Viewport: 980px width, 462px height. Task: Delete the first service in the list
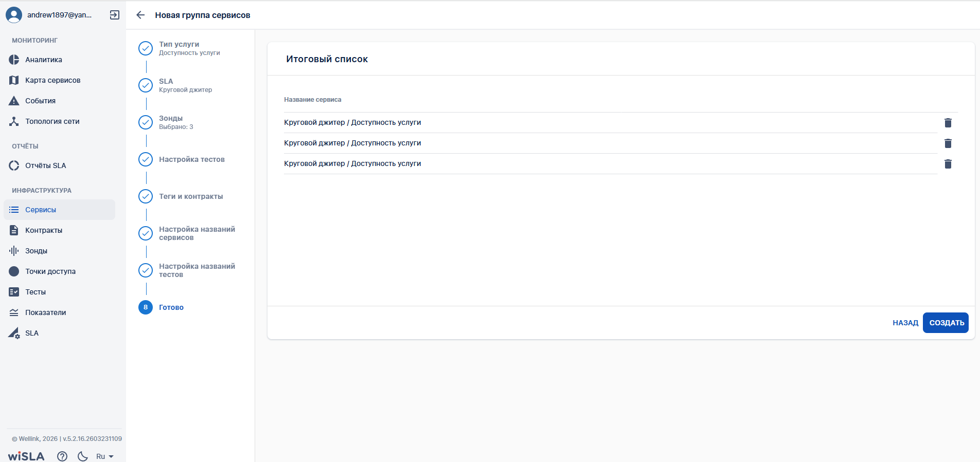pos(948,123)
